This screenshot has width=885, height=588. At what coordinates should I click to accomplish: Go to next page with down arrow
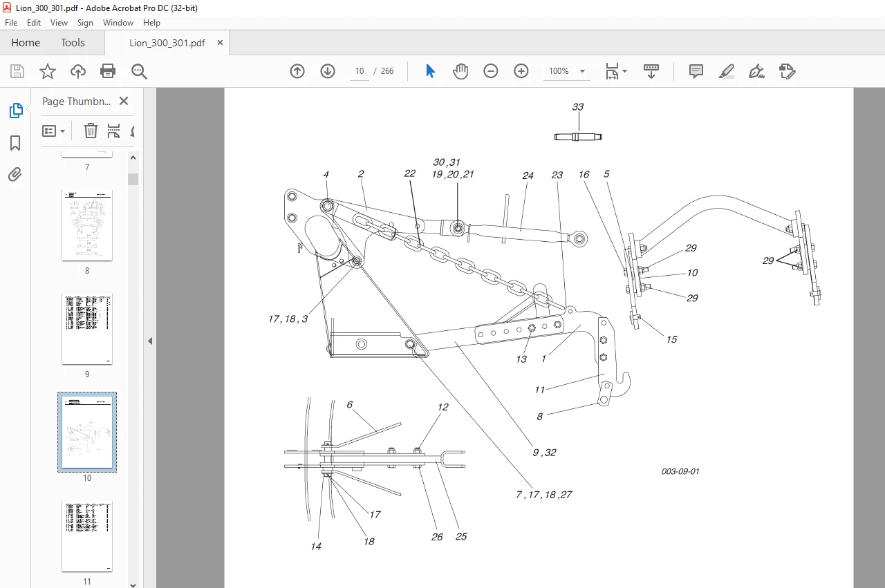tap(328, 71)
